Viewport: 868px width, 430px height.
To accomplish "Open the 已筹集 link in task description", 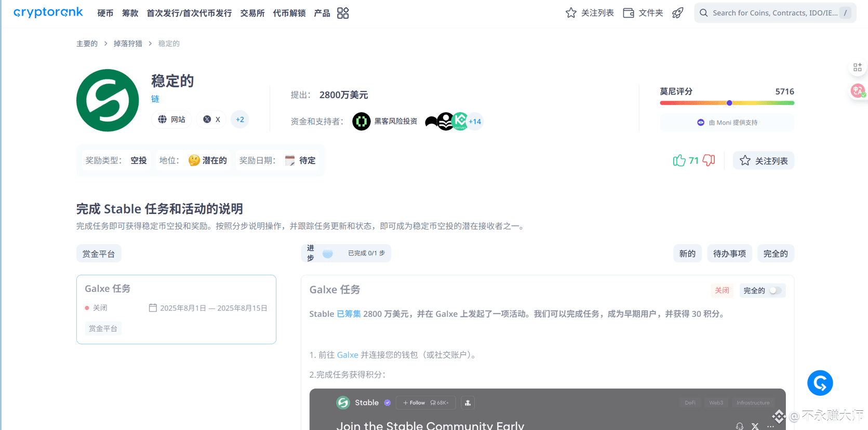I will [349, 314].
